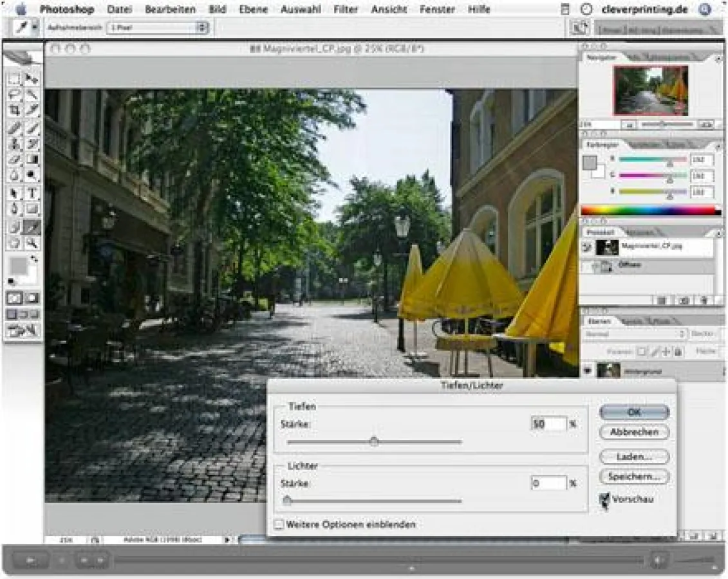The height and width of the screenshot is (579, 728).
Task: Select the Rectangular Marquee tool
Action: pyautogui.click(x=14, y=79)
